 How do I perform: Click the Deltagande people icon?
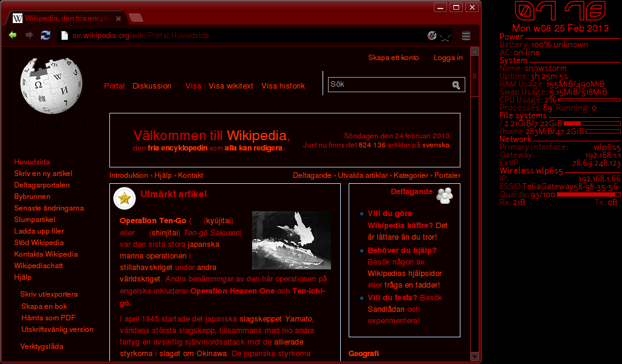pyautogui.click(x=445, y=195)
